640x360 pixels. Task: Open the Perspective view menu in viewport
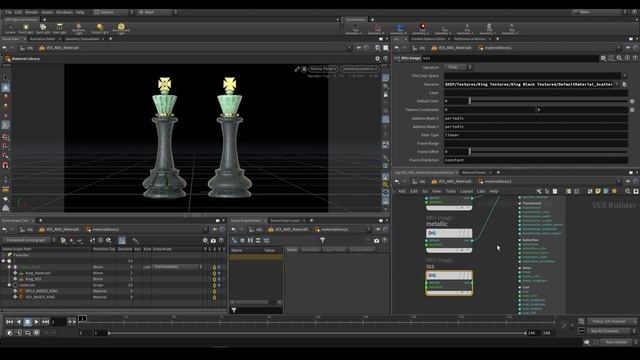click(323, 69)
